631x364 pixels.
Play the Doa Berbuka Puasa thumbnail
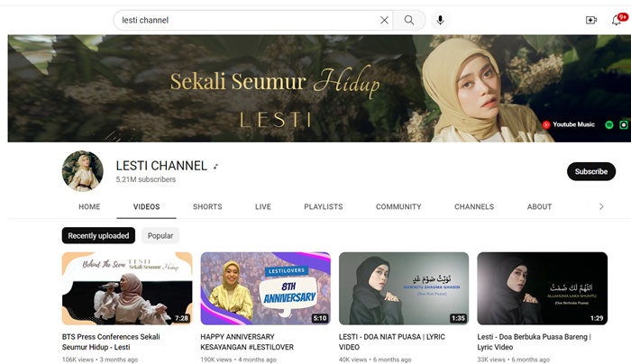coord(543,288)
